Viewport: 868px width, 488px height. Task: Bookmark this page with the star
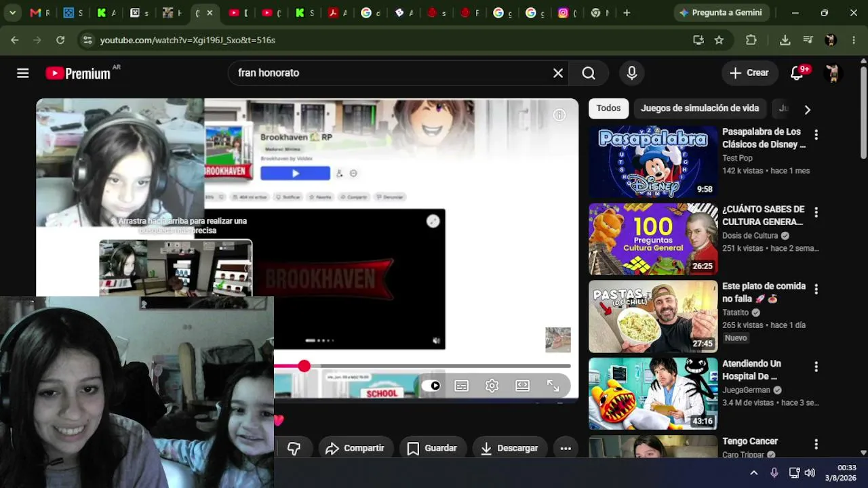point(719,40)
